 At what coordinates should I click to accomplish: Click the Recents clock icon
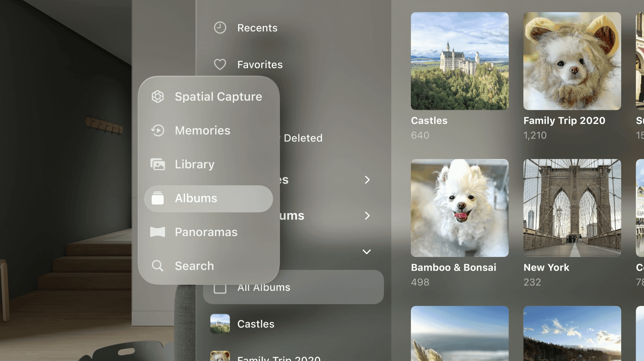click(220, 28)
